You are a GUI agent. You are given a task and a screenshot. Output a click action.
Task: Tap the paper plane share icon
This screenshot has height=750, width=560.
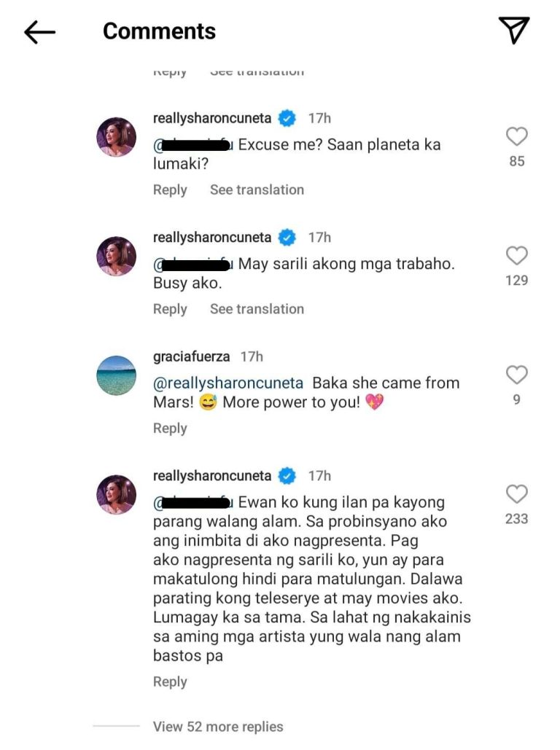[513, 30]
